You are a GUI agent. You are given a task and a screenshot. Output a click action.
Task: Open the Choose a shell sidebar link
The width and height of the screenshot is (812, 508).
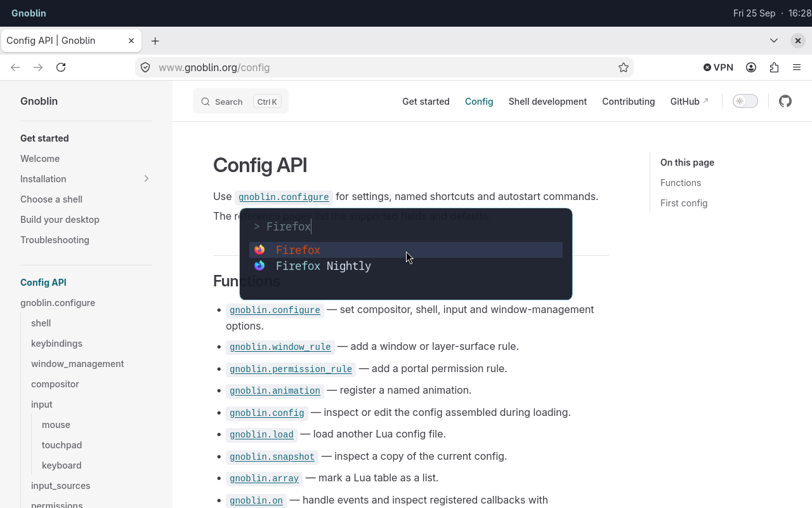coord(51,199)
